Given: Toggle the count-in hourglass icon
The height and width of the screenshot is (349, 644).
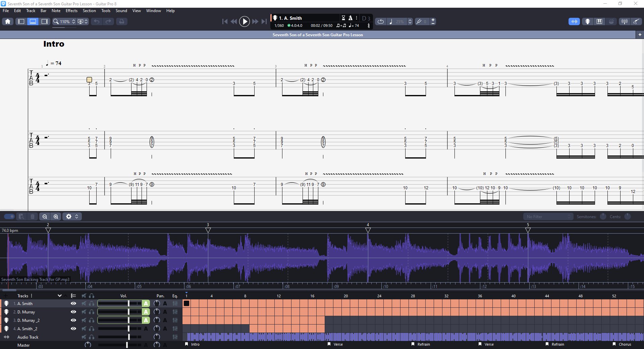Looking at the screenshot, I should point(343,18).
